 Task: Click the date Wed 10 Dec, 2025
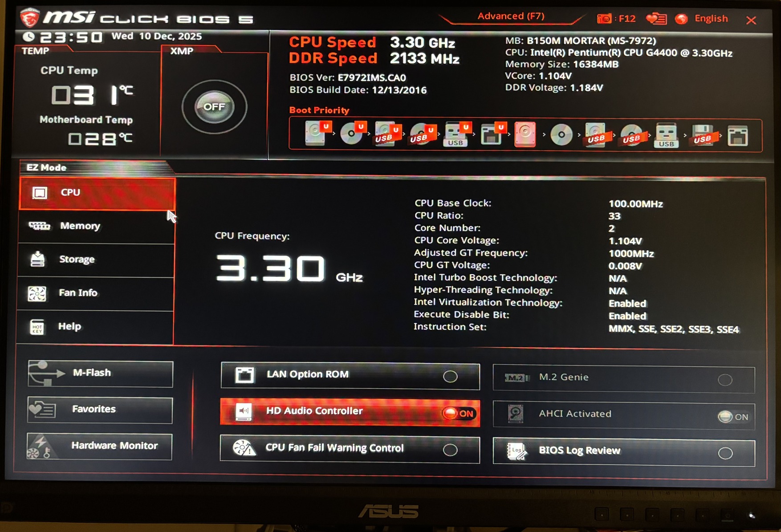pos(157,36)
